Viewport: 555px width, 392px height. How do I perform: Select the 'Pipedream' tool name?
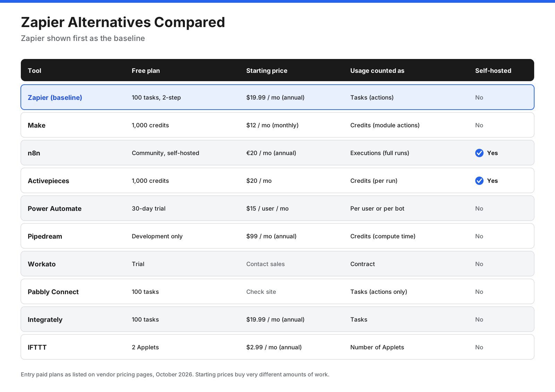click(x=45, y=236)
